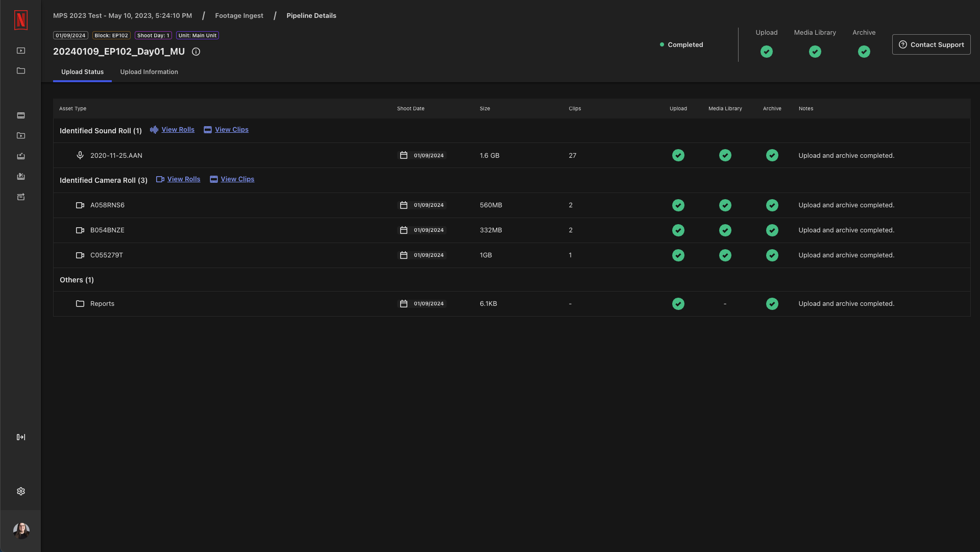Switch to the Upload Status tab

(82, 72)
